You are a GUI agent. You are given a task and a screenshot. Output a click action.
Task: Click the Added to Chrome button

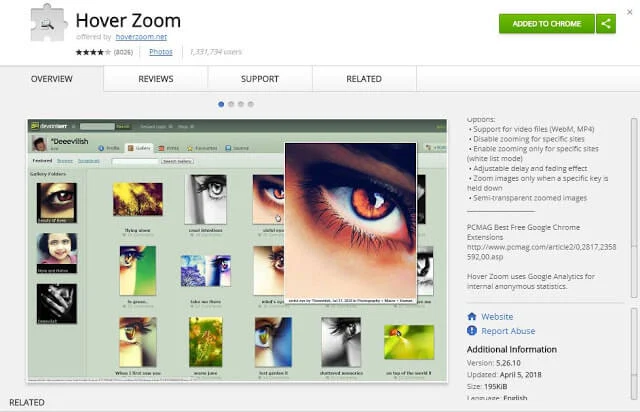547,24
